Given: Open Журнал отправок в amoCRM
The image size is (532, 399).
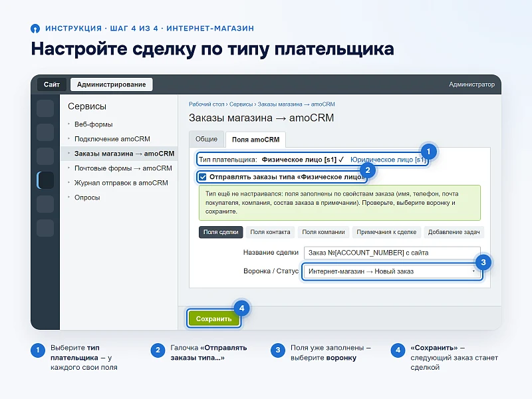Looking at the screenshot, I should pos(121,183).
